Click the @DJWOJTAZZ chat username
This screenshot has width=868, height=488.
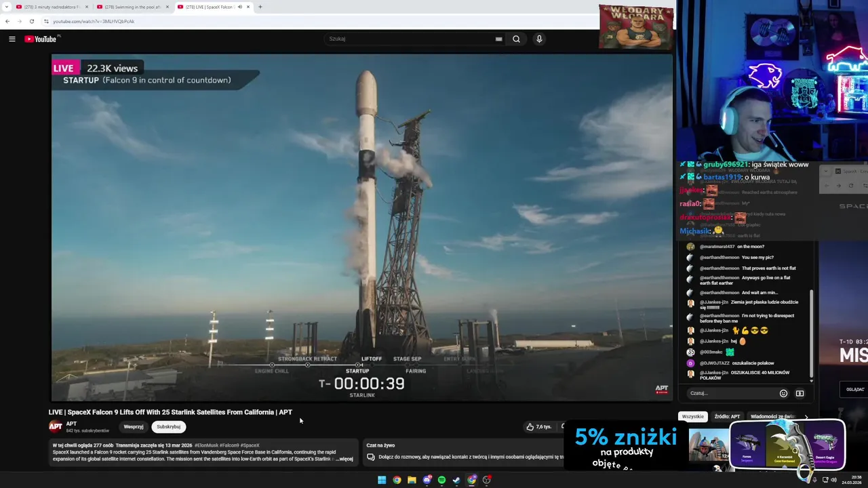715,363
